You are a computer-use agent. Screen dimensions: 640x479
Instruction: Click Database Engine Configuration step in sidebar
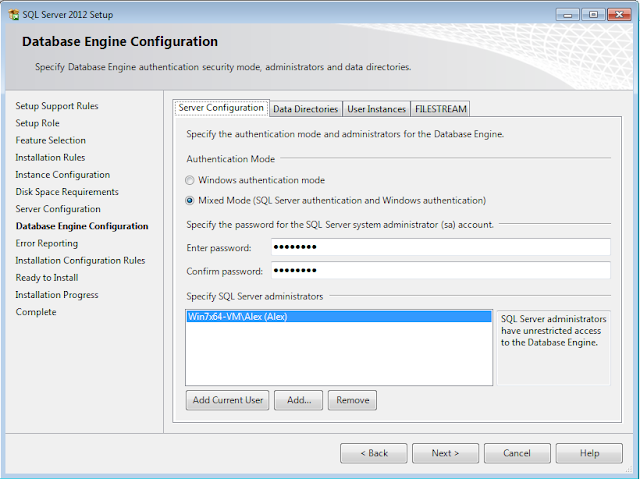pos(82,226)
